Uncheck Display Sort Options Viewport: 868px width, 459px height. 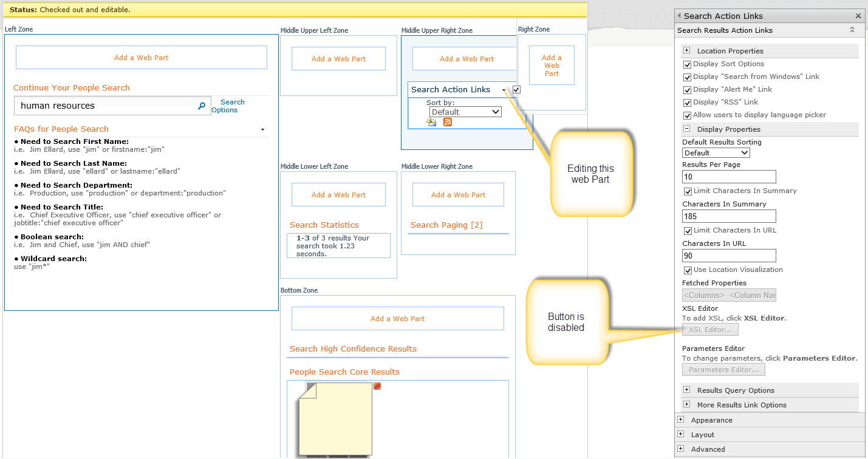click(688, 64)
